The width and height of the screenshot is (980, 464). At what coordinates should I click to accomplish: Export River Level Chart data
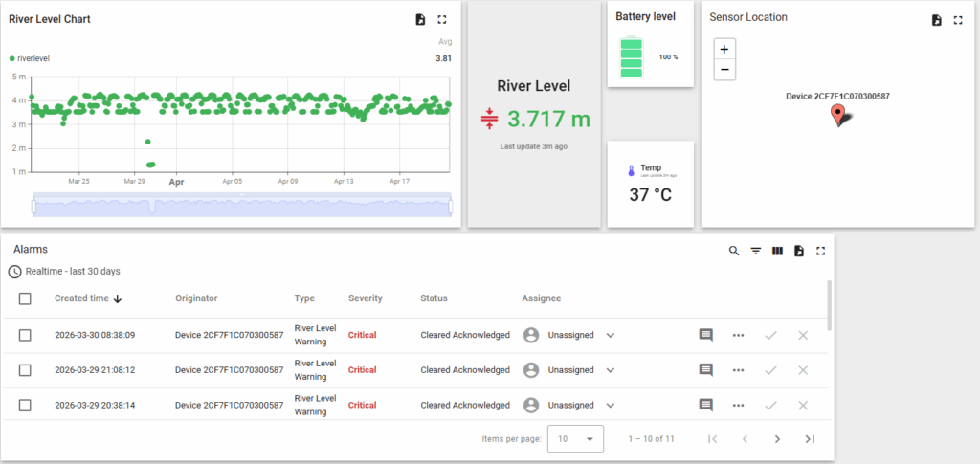(x=421, y=19)
